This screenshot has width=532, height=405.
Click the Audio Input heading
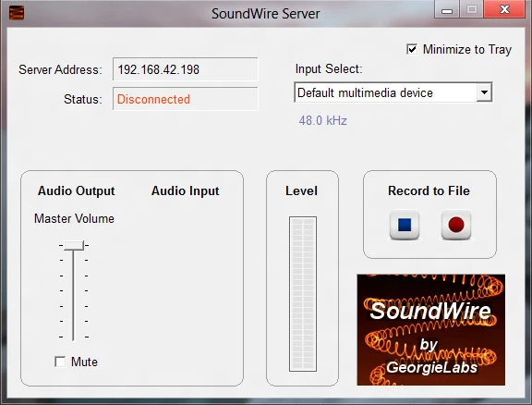point(186,191)
